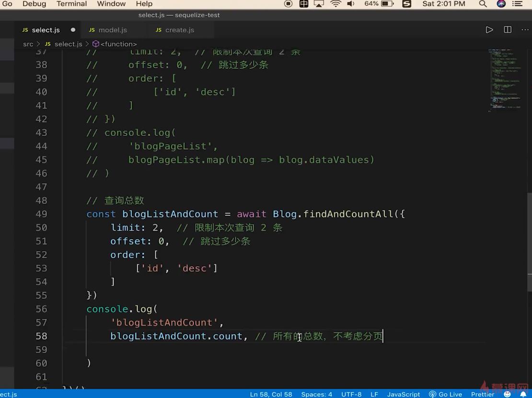Change language mode JavaScript

coord(404,394)
